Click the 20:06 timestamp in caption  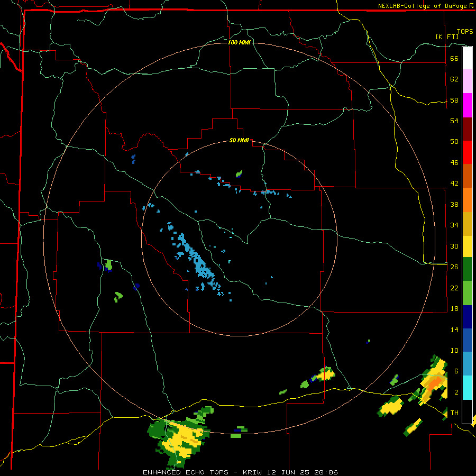tap(326, 472)
